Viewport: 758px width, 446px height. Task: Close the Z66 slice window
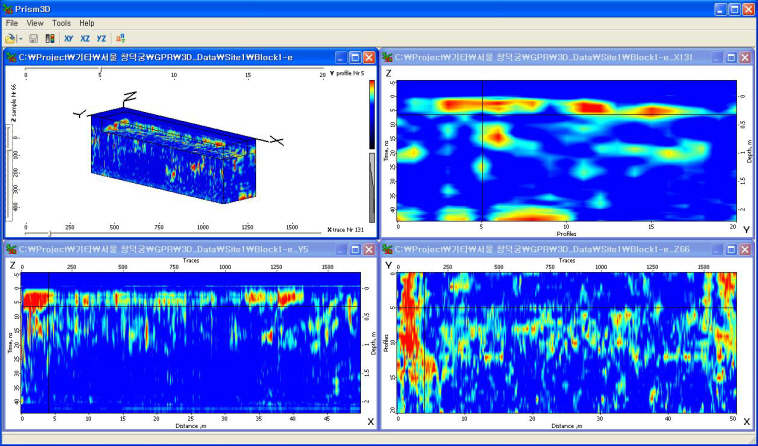(745, 249)
